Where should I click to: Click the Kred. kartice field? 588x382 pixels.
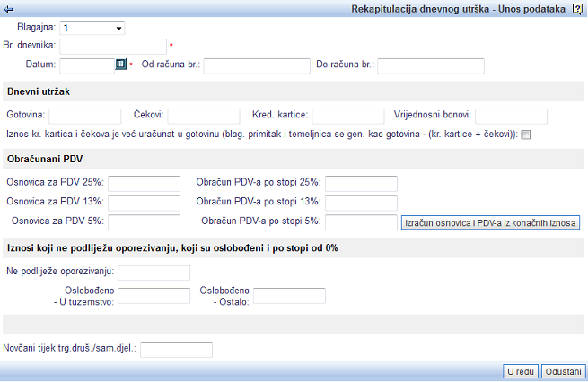pyautogui.click(x=348, y=116)
